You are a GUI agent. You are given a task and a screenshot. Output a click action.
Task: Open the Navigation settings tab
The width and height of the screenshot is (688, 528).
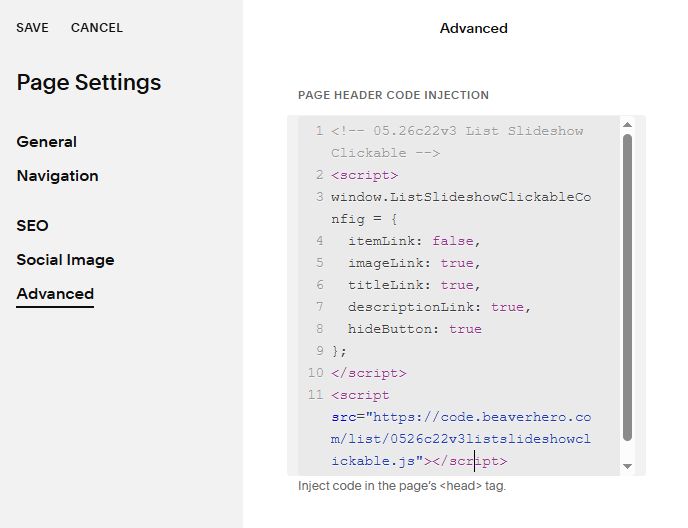point(57,176)
